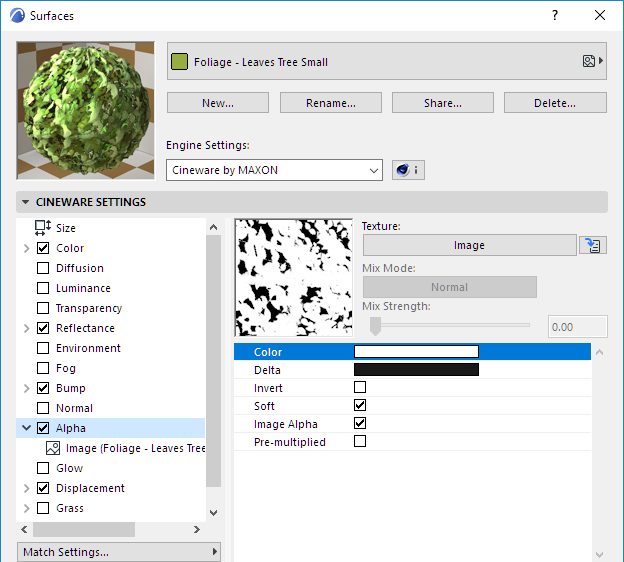
Task: Expand the Grass tree node
Action: (27, 508)
